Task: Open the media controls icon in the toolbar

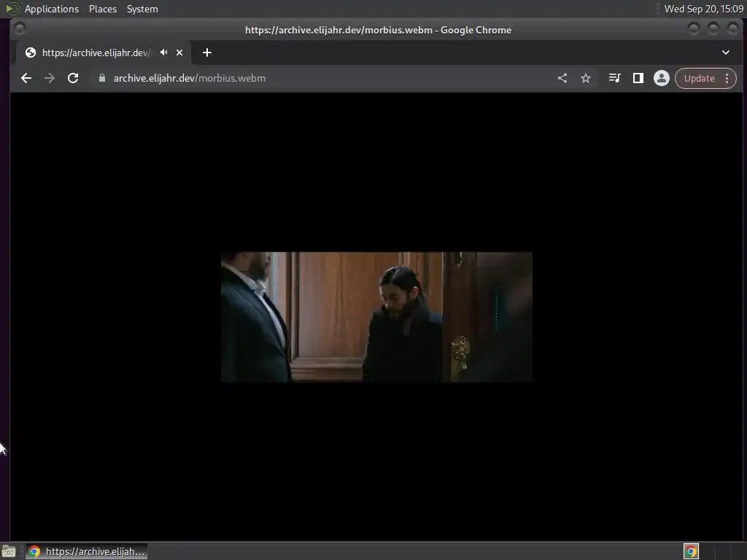Action: coord(614,78)
